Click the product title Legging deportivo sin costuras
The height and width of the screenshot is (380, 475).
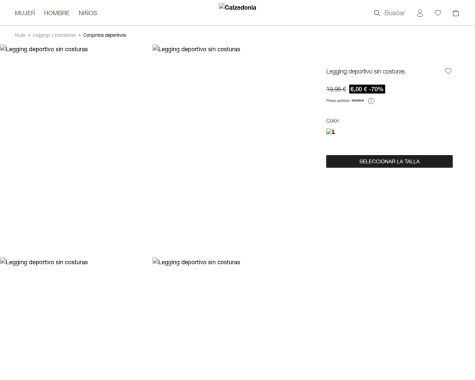[x=365, y=71]
